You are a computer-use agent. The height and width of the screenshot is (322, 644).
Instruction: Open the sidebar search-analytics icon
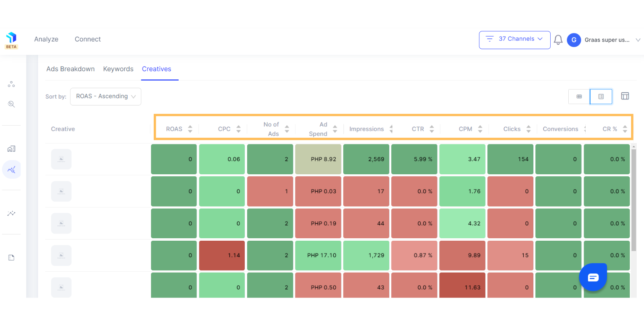pos(11,104)
